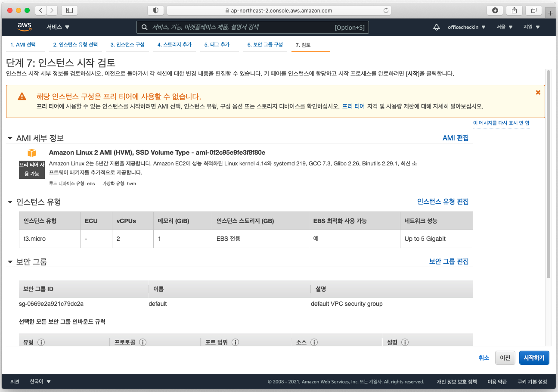Screen dimensions: 558x392
Task: Toggle the Safari sidebar icon
Action: pyautogui.click(x=70, y=10)
